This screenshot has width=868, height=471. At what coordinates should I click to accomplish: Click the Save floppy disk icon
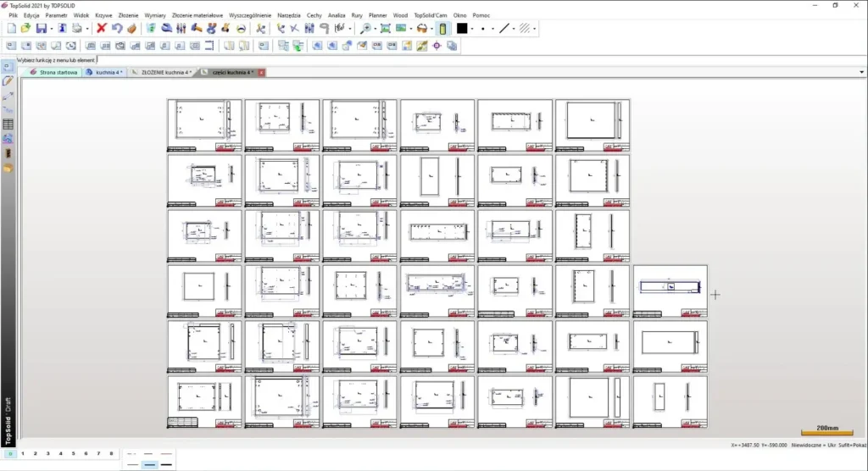coord(41,28)
